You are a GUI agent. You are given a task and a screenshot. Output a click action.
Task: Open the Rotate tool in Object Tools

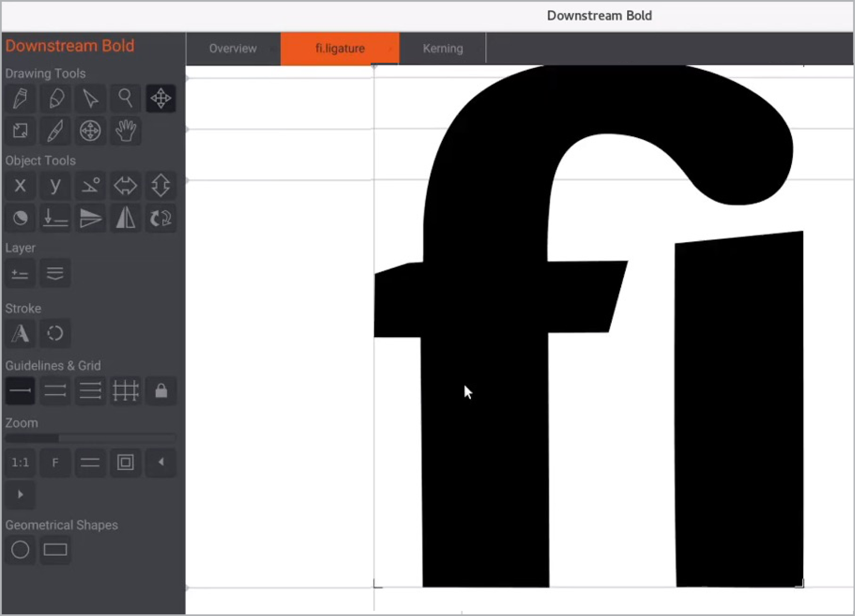(161, 218)
